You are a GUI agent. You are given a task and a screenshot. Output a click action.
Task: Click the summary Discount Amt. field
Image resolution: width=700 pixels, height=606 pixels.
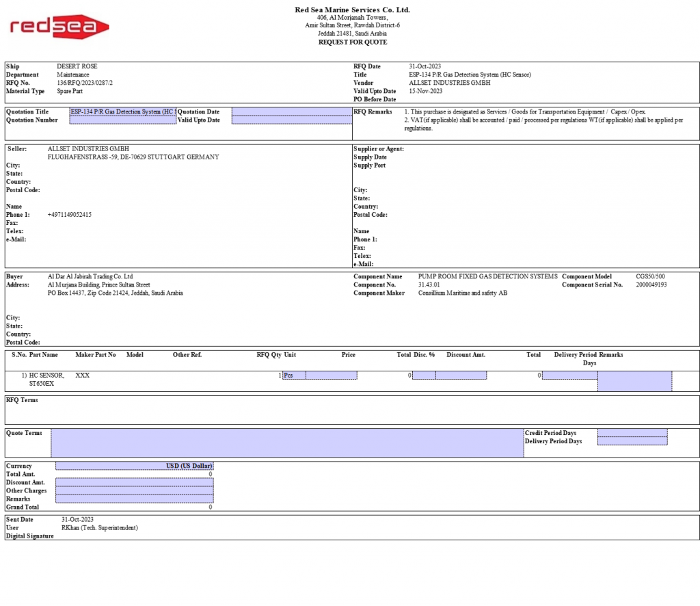pyautogui.click(x=134, y=482)
